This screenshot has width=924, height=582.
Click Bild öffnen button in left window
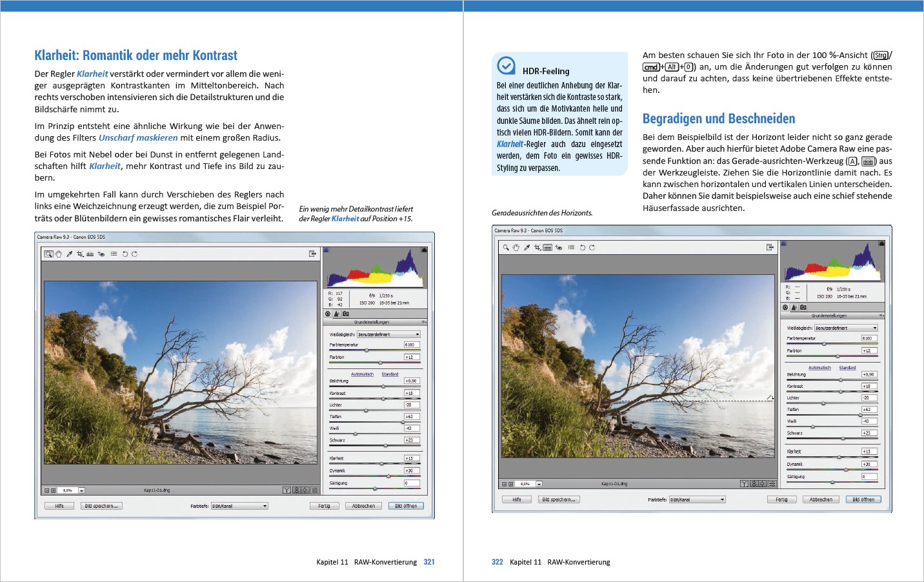pos(406,506)
